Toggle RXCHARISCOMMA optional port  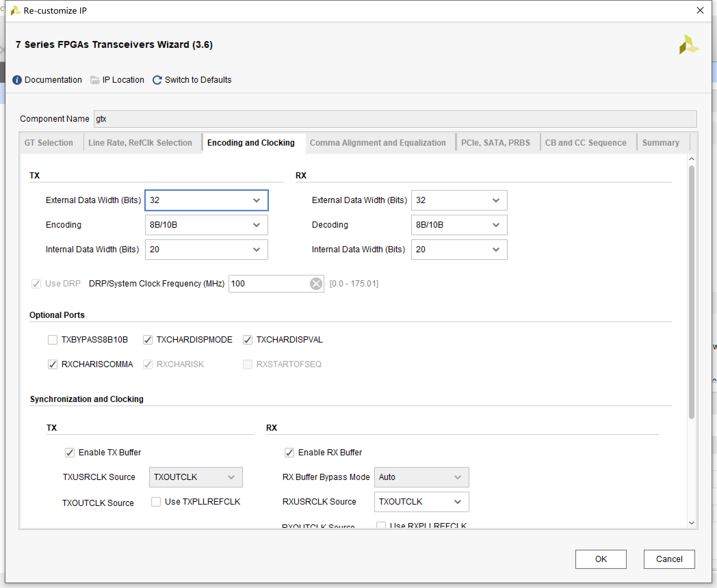(53, 364)
